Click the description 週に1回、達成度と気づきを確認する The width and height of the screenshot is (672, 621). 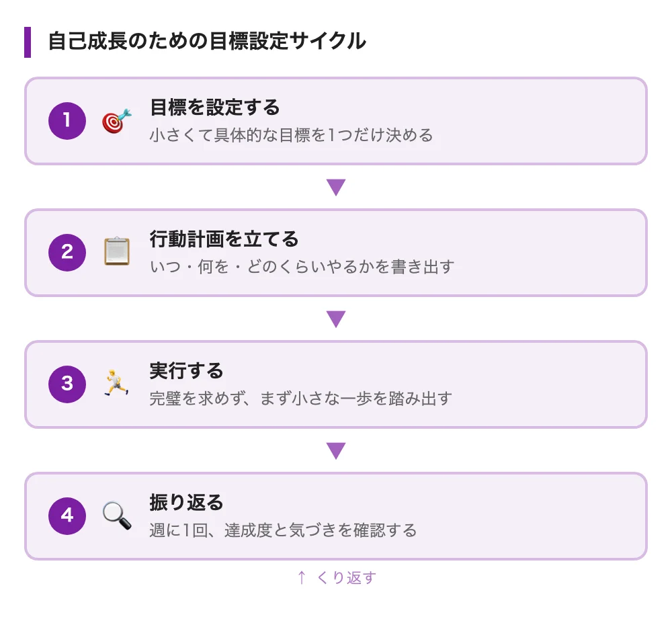coord(283,530)
